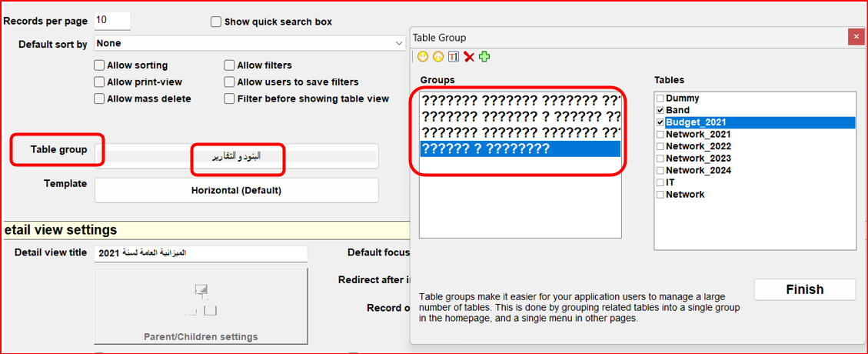The height and width of the screenshot is (354, 868).
Task: Uncheck the Budget_2021 table checkbox
Action: [660, 122]
